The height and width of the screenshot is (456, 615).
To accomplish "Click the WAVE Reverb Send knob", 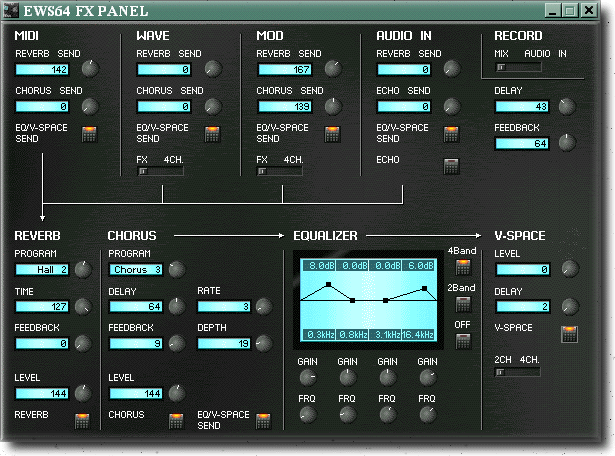I will (x=213, y=69).
